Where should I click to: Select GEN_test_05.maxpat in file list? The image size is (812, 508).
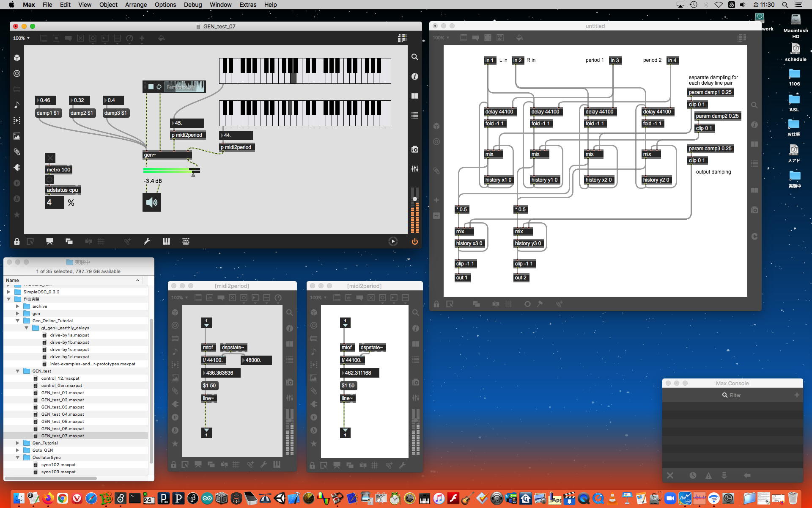click(x=63, y=421)
